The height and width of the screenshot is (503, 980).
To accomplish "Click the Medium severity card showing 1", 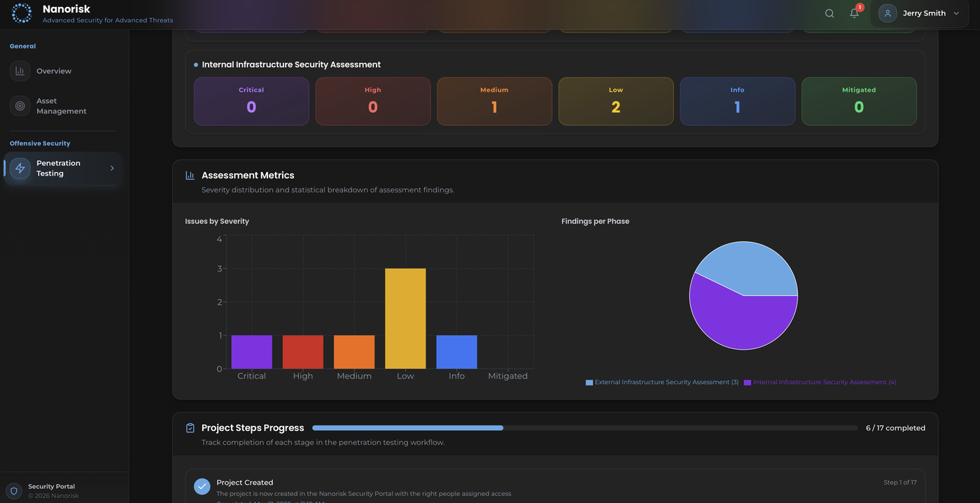I will tap(494, 101).
